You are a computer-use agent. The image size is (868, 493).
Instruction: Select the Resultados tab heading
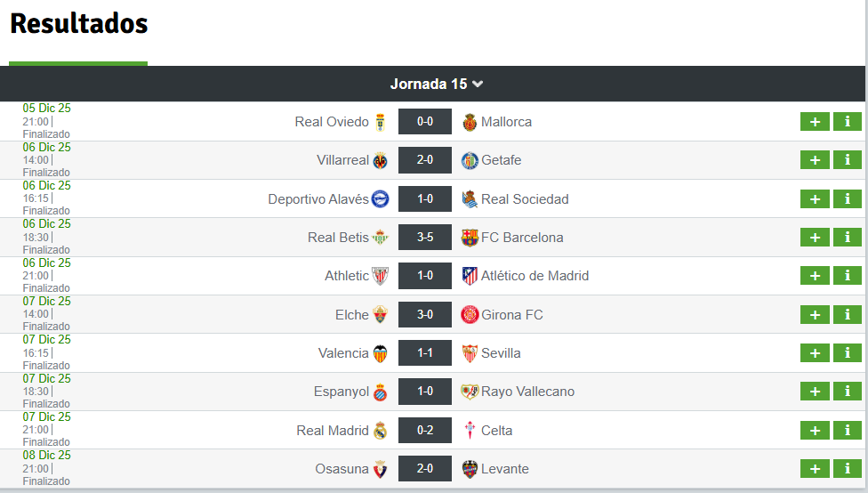pos(78,24)
